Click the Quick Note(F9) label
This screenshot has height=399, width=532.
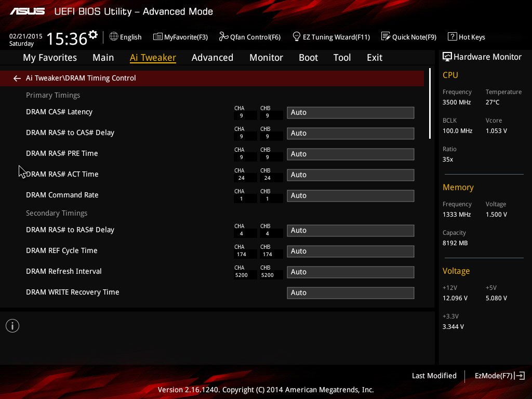(414, 37)
